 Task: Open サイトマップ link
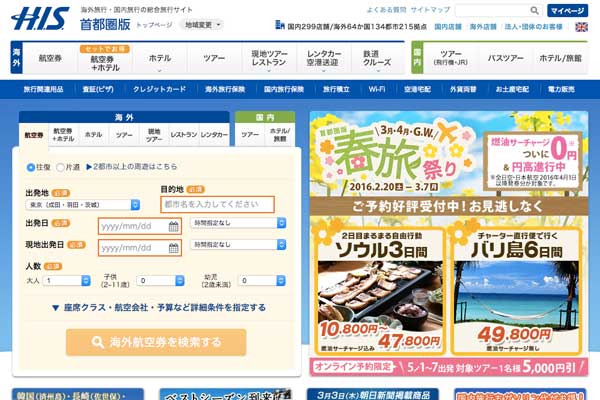pos(430,10)
